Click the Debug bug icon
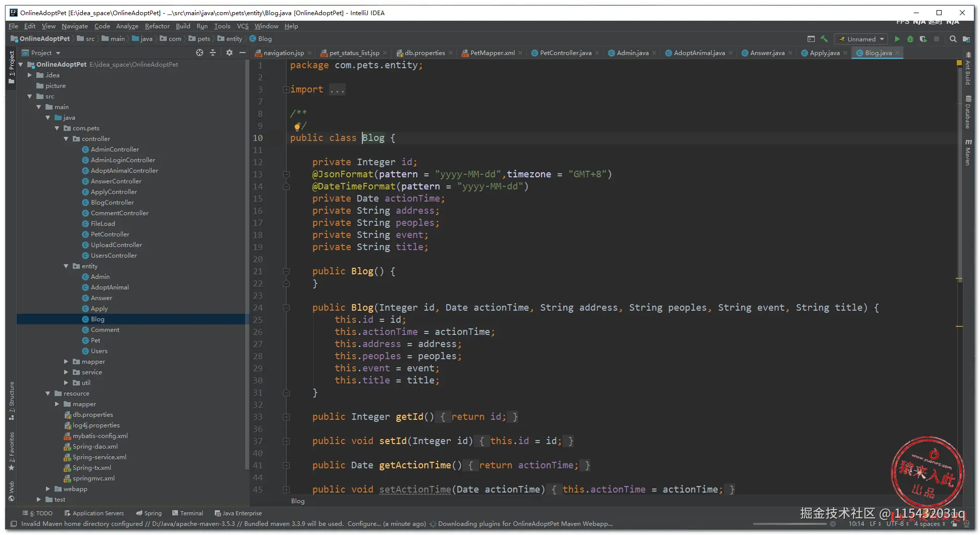 pos(910,39)
